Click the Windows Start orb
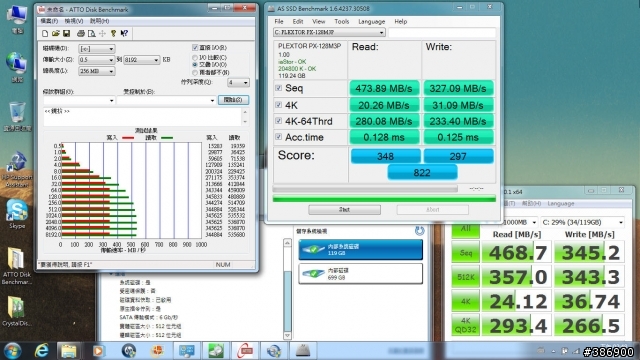 [12, 351]
